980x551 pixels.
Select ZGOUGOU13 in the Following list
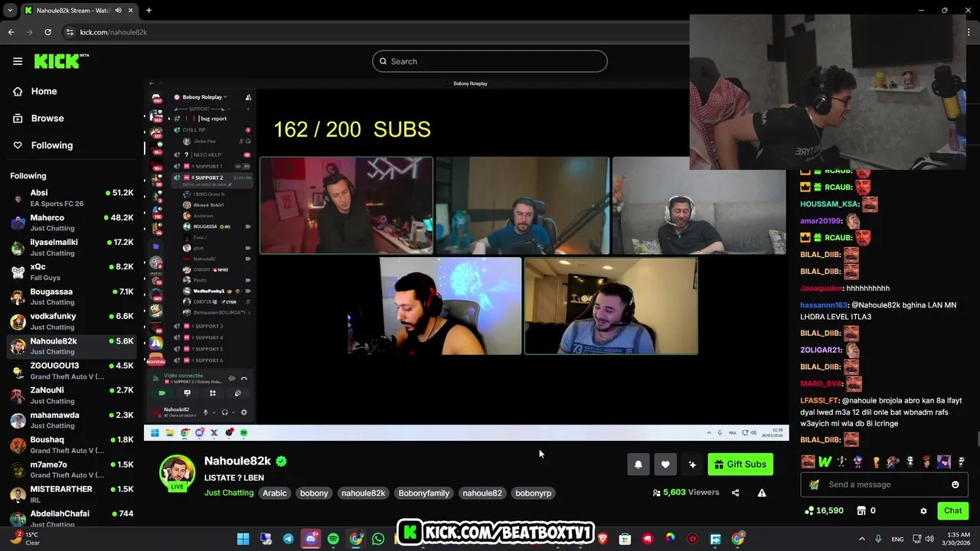tap(72, 371)
